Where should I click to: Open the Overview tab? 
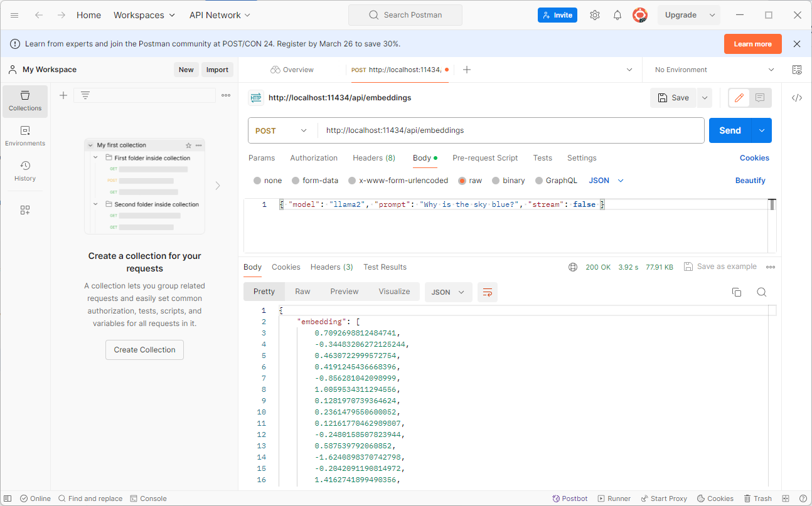pyautogui.click(x=292, y=70)
